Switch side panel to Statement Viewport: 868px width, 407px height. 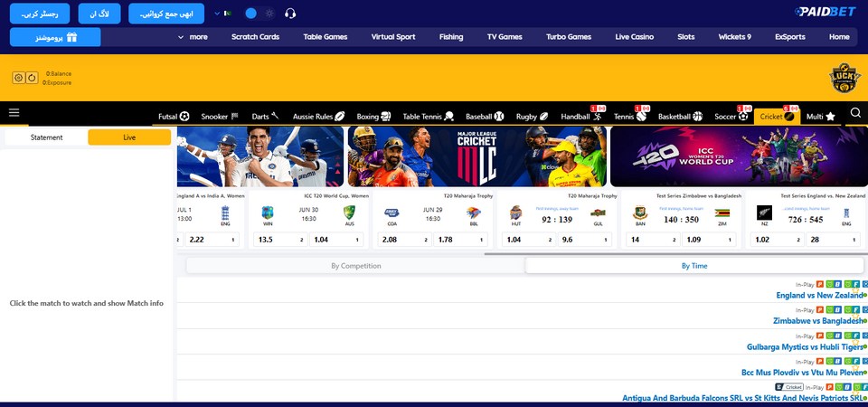click(x=46, y=137)
